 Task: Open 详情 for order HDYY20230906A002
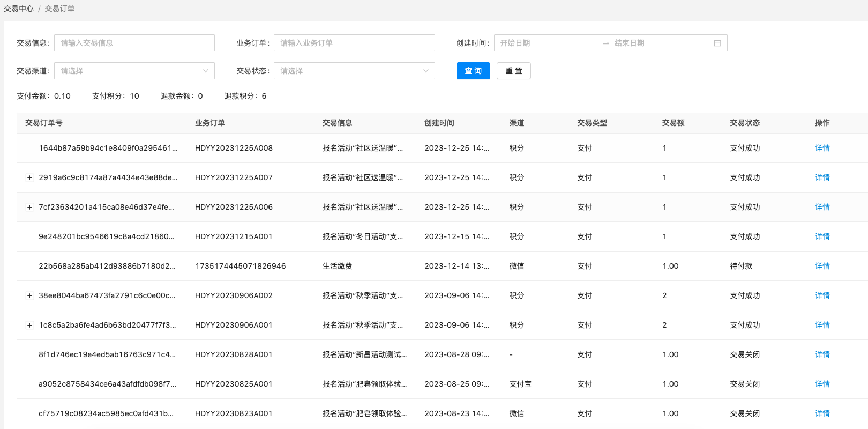pyautogui.click(x=822, y=295)
